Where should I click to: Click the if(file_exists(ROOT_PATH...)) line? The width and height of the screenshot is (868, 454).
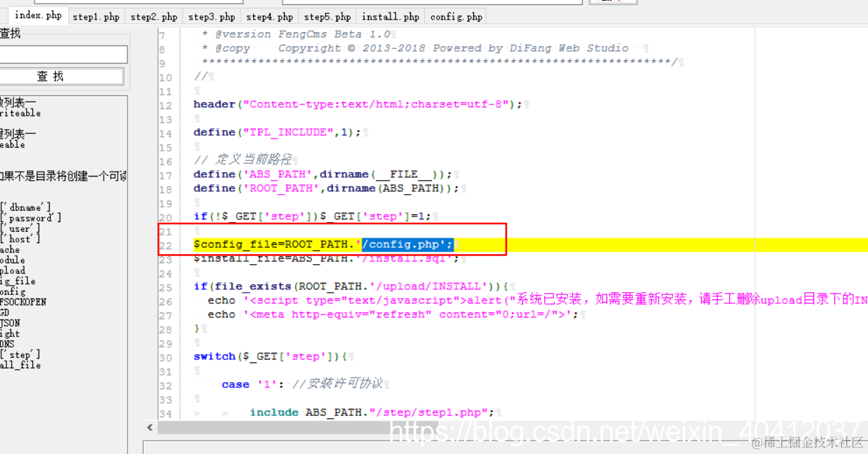[x=351, y=287]
